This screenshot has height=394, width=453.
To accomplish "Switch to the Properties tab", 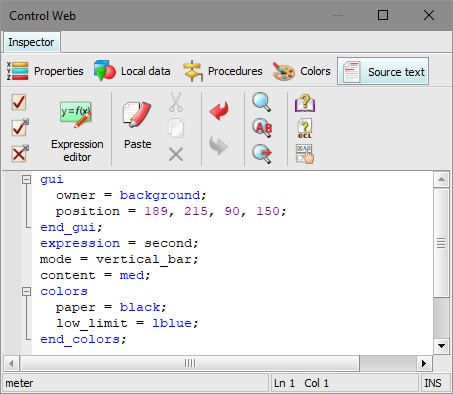I will (x=45, y=71).
